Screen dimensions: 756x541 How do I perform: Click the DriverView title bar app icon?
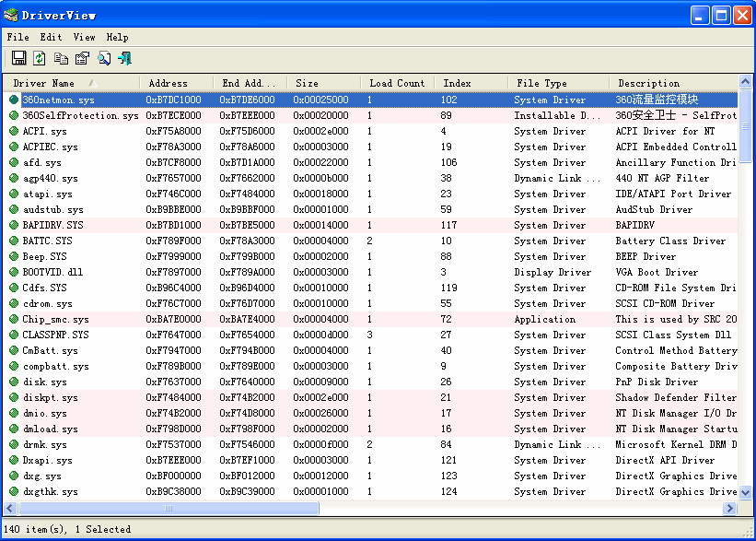[11, 15]
